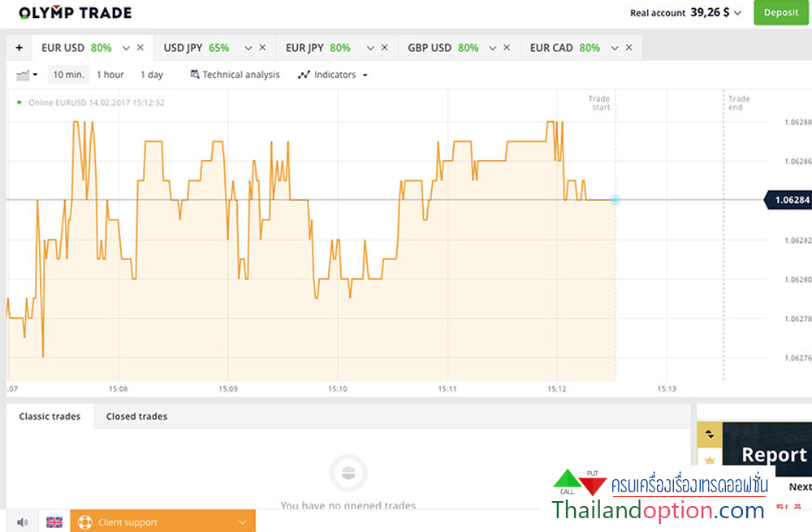Image resolution: width=812 pixels, height=532 pixels.
Task: Expand the EUR USD asset dropdown
Action: point(126,48)
